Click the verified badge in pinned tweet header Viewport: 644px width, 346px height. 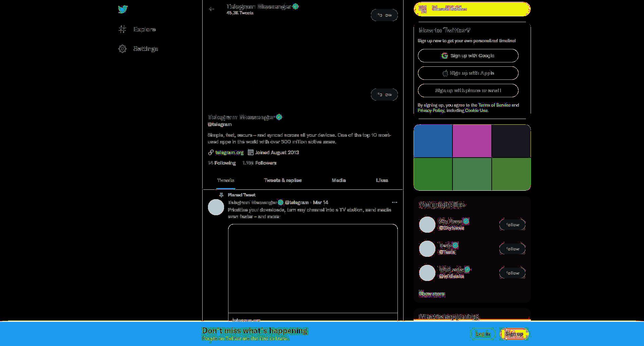280,202
